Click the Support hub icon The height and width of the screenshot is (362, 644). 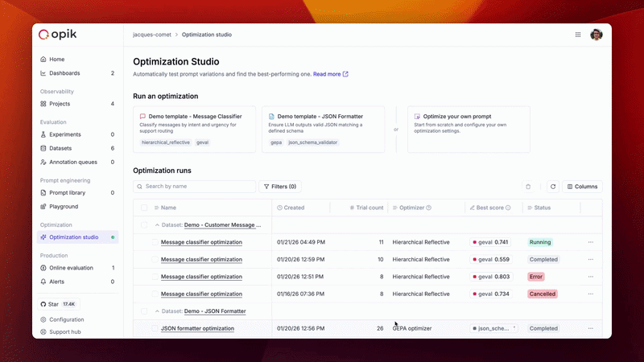point(43,331)
